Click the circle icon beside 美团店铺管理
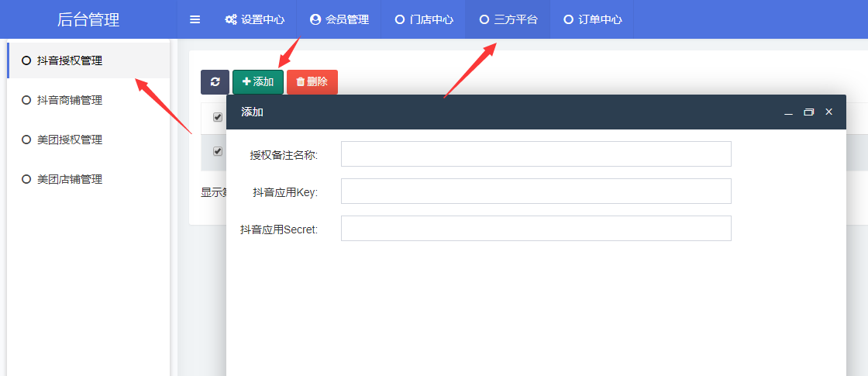 [26, 179]
